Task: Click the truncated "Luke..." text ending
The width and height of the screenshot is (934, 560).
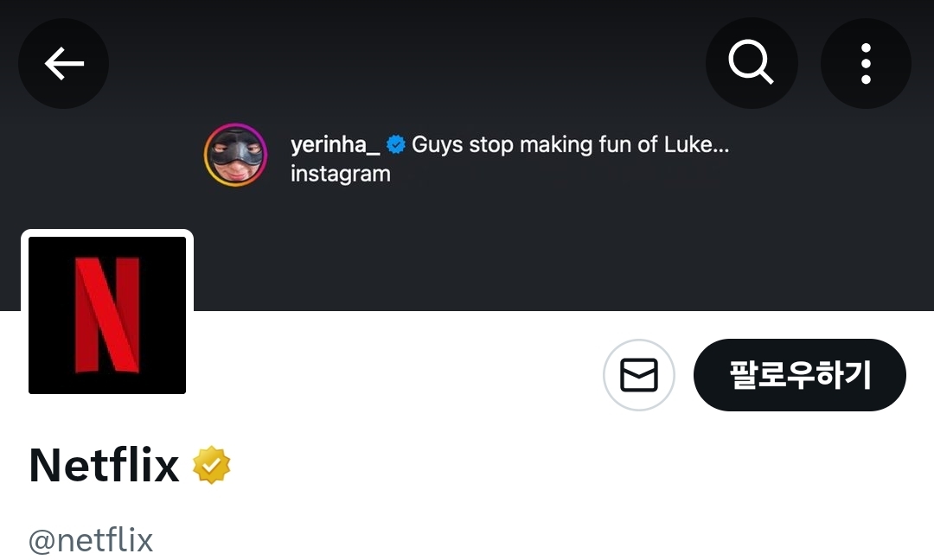Action: tap(697, 144)
